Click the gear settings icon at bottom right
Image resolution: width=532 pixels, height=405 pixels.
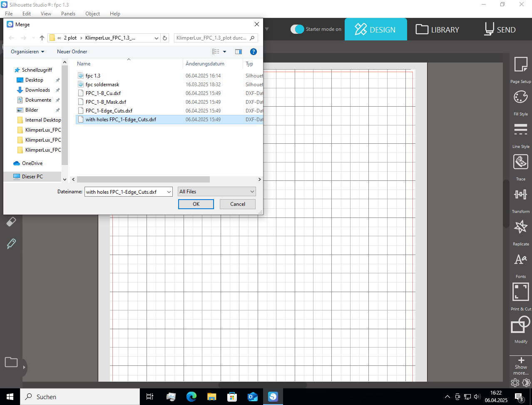click(515, 382)
